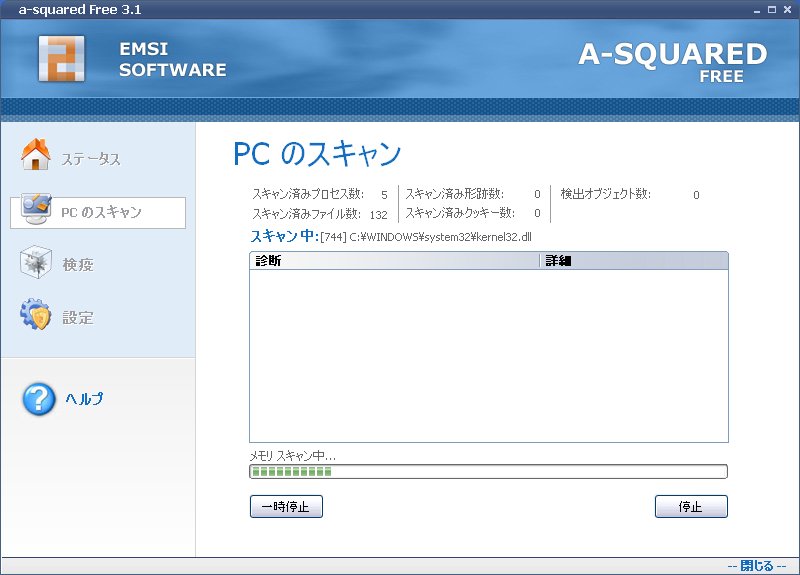This screenshot has width=800, height=575.
Task: Click the スキャン済みクッキー数 label
Action: point(460,213)
